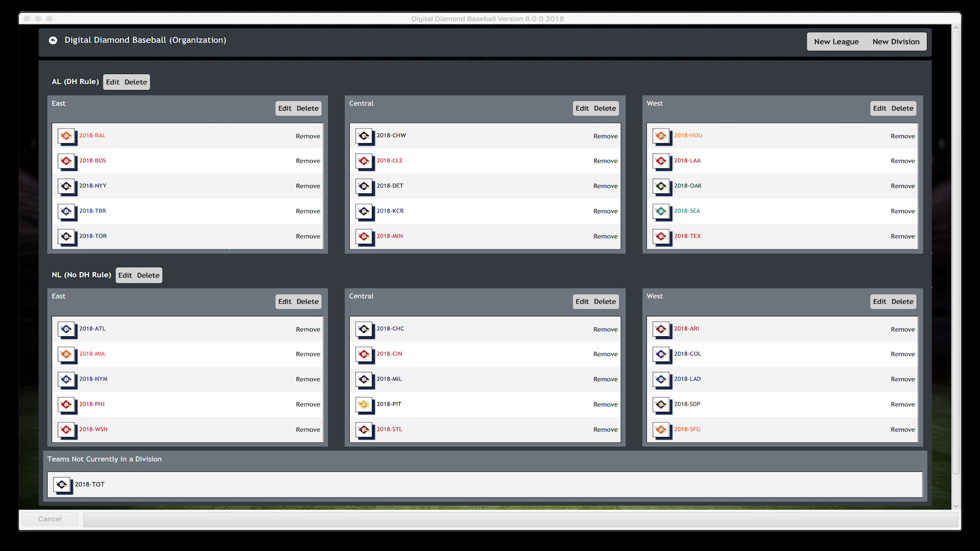Select the 2018-HOU team logo
The width and height of the screenshot is (980, 551).
(x=661, y=136)
